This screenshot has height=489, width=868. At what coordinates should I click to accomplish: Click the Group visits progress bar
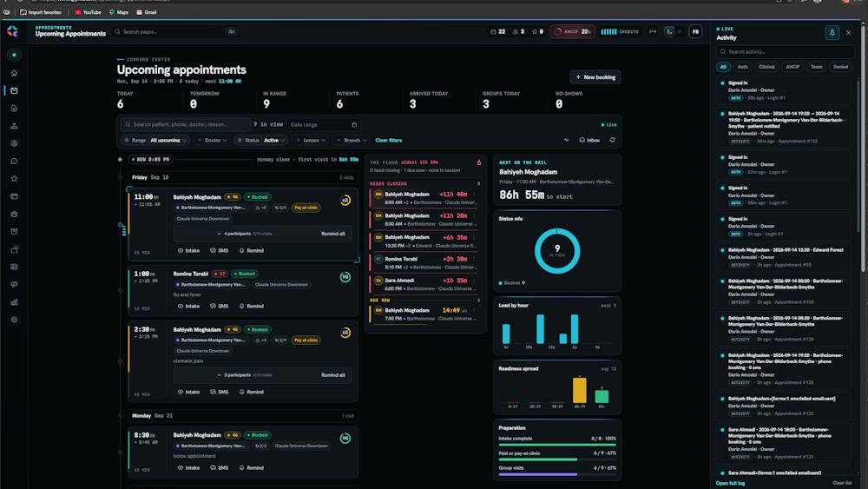pos(557,474)
